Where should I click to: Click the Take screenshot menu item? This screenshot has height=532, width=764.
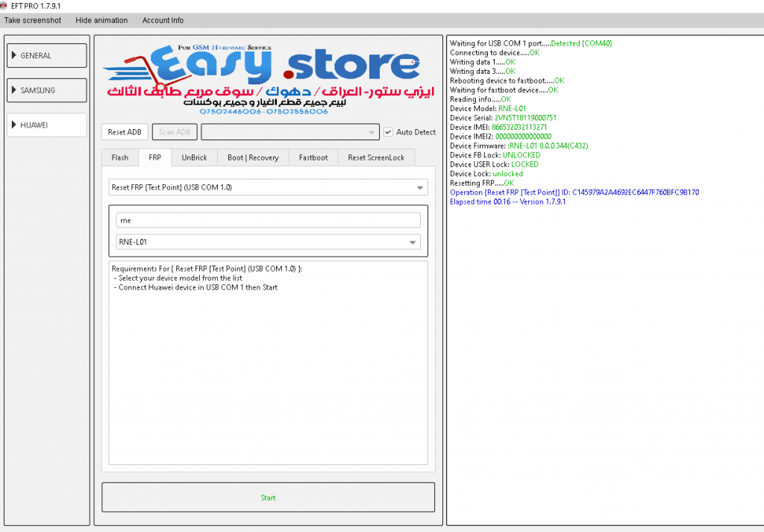tap(33, 20)
